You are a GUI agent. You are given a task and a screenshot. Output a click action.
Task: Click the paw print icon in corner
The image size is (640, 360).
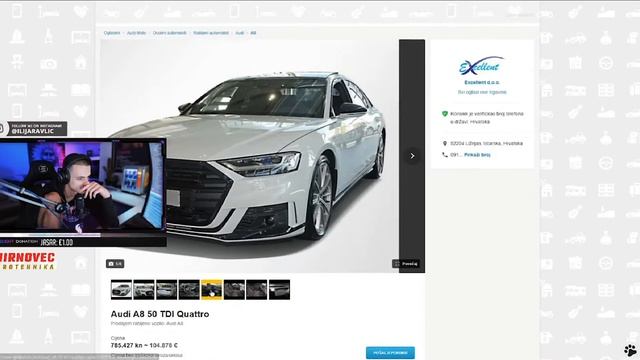630,350
